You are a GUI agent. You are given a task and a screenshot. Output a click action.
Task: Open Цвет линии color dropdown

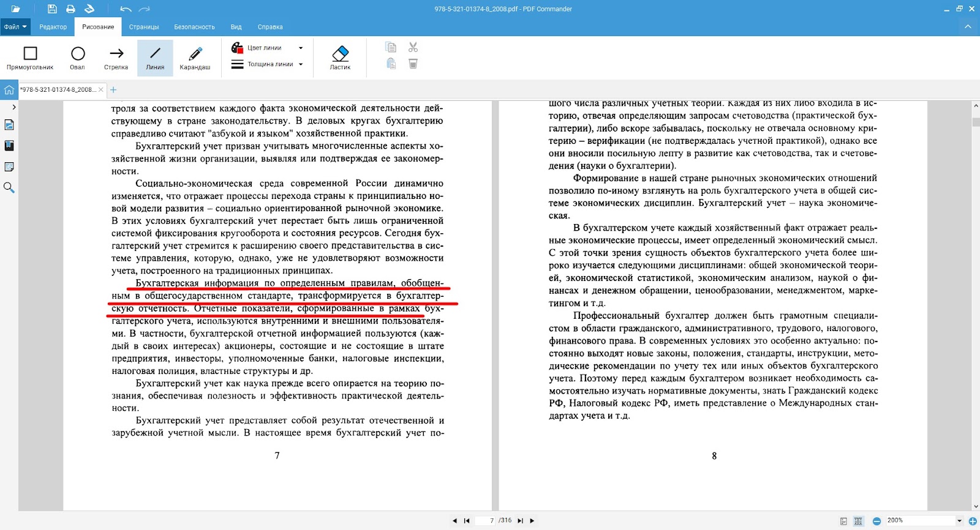(x=266, y=48)
